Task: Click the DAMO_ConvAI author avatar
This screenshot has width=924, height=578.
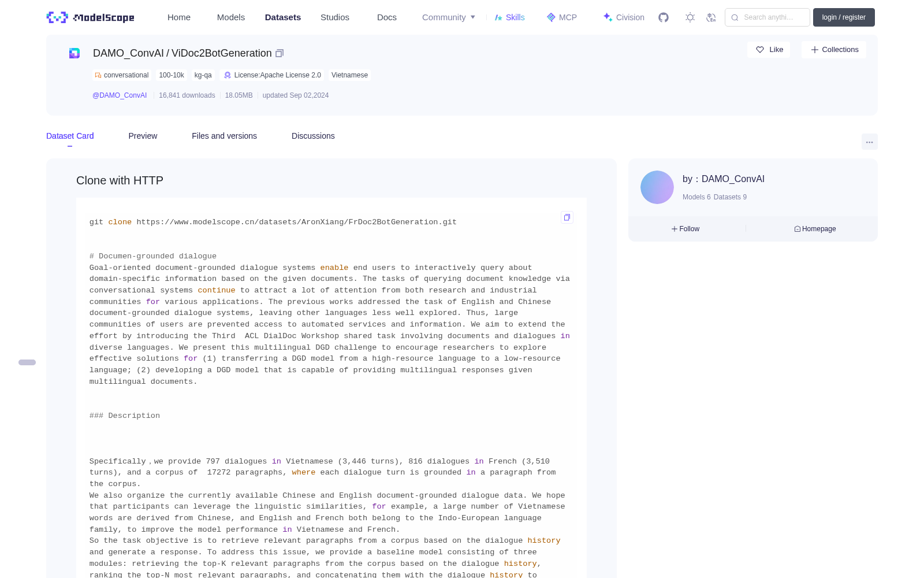Action: (x=657, y=187)
